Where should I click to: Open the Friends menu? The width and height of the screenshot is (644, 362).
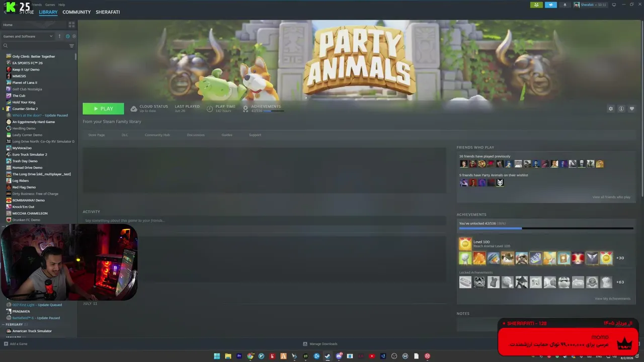tap(37, 5)
